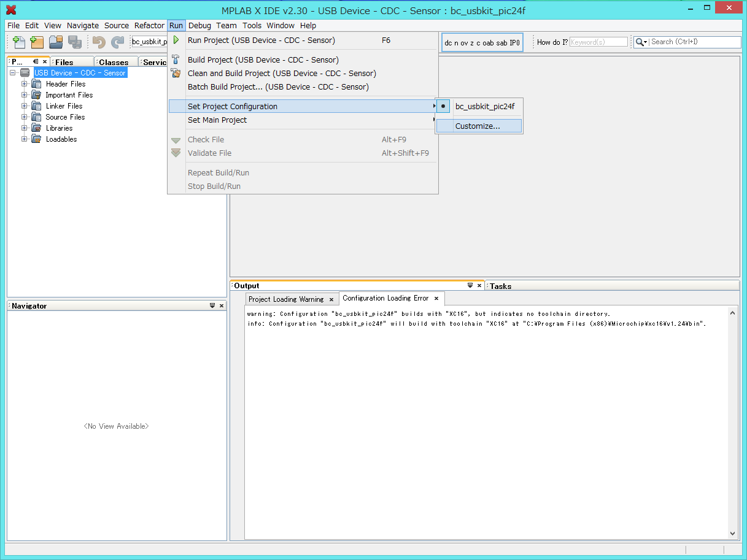The image size is (747, 560).
Task: Click the Build Project hammer icon
Action: (176, 60)
